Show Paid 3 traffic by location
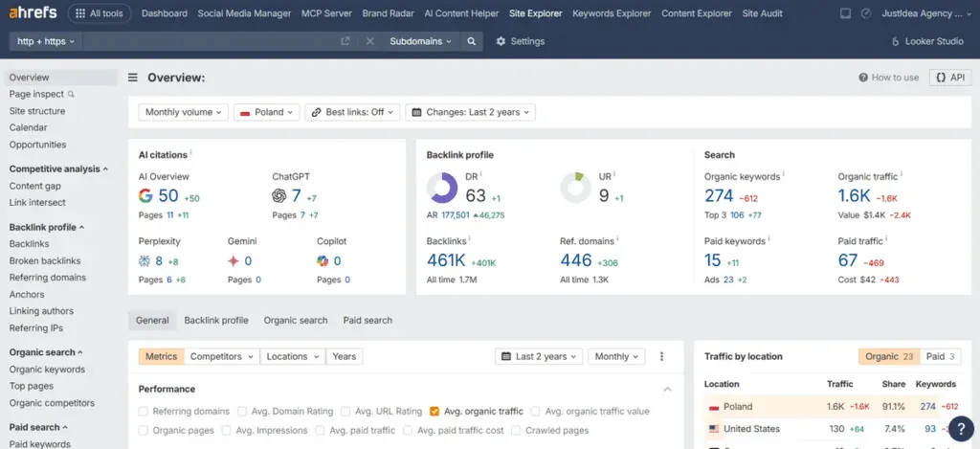 tap(940, 356)
